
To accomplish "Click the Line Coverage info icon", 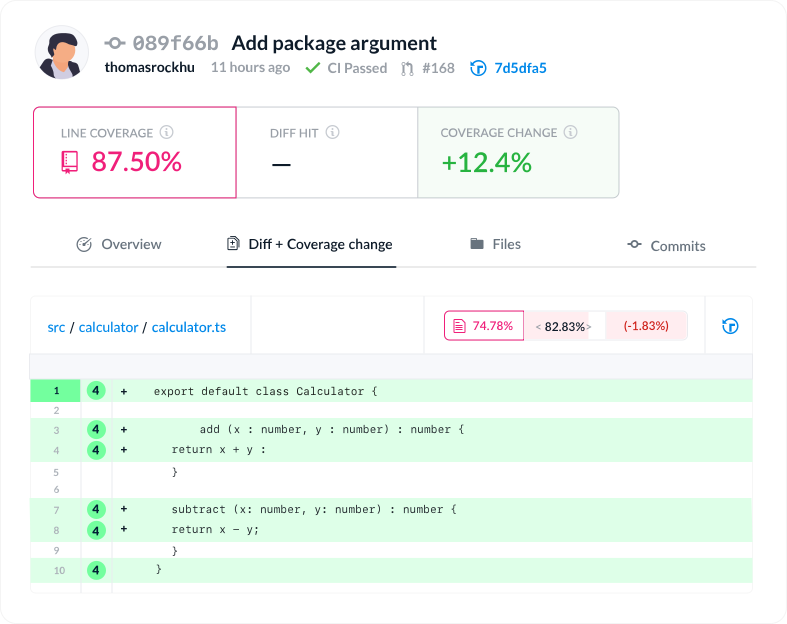I will click(166, 132).
